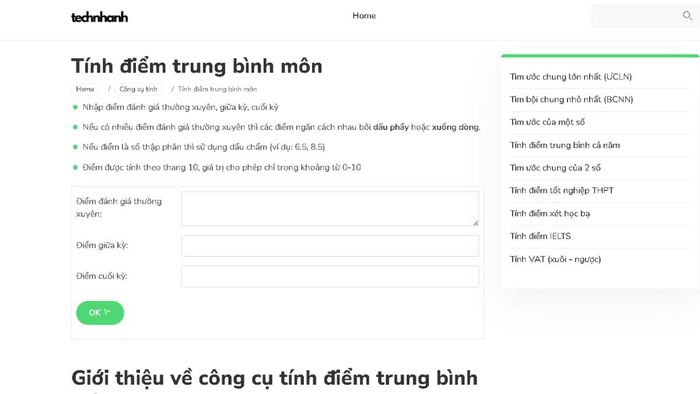Click the instruction about dấu phẩy separation
Viewport: 700px width, 394px height.
click(x=281, y=127)
